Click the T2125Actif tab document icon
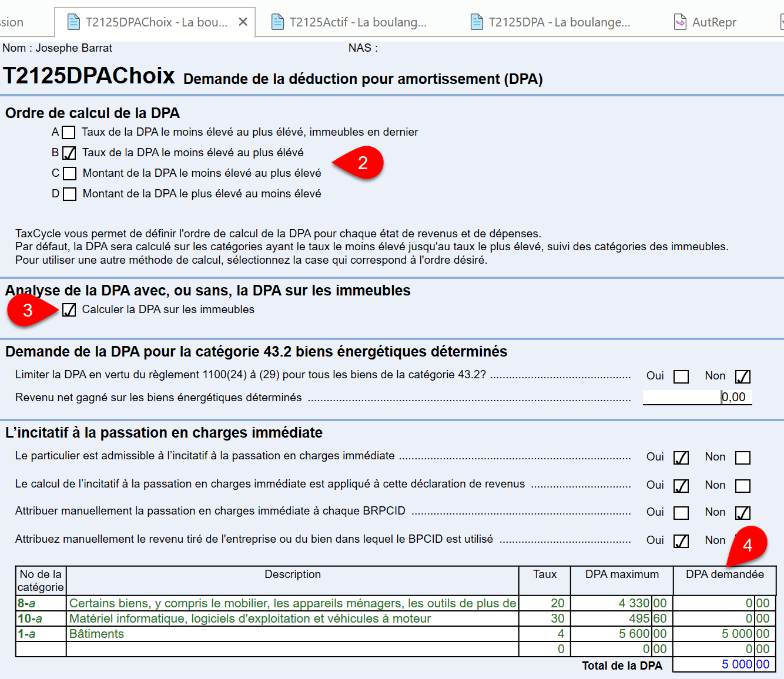This screenshot has width=784, height=679. 277,22
